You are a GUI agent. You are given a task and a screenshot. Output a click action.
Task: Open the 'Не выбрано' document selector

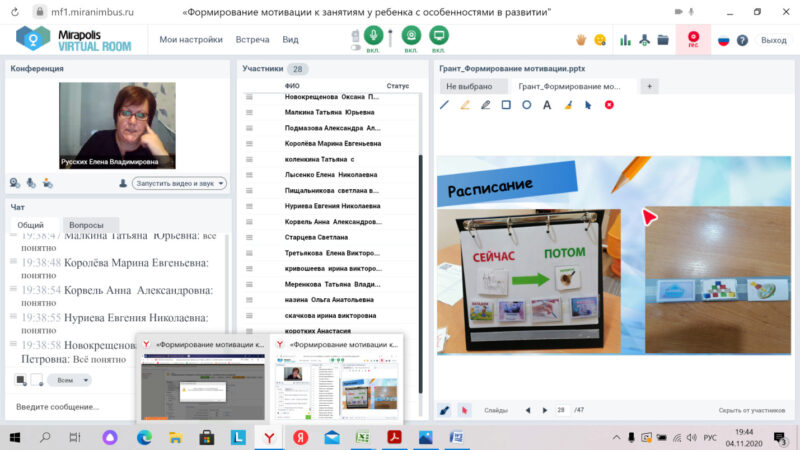click(x=473, y=86)
